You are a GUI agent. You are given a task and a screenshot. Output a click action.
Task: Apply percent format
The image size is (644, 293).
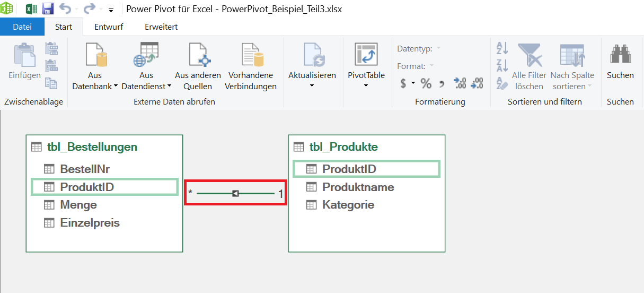[426, 83]
